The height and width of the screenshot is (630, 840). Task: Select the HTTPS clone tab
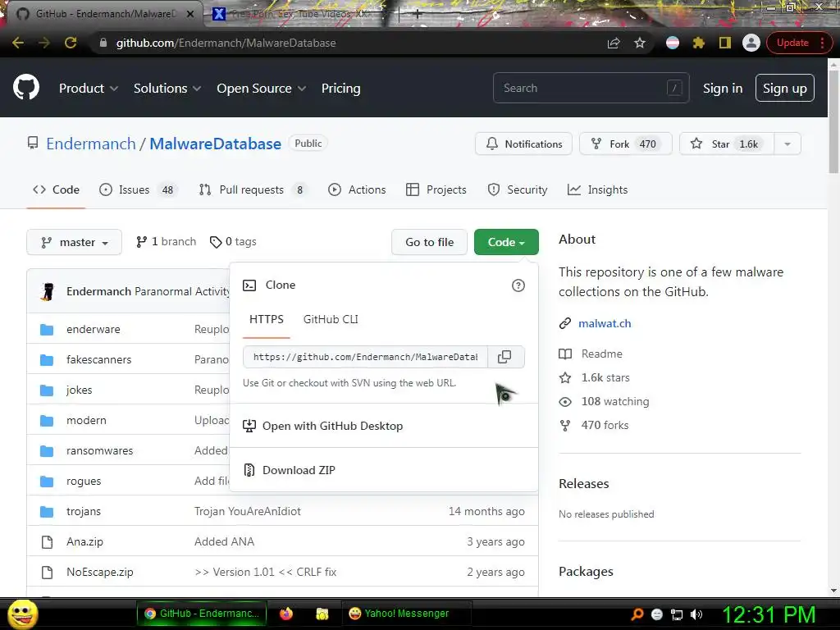267,319
